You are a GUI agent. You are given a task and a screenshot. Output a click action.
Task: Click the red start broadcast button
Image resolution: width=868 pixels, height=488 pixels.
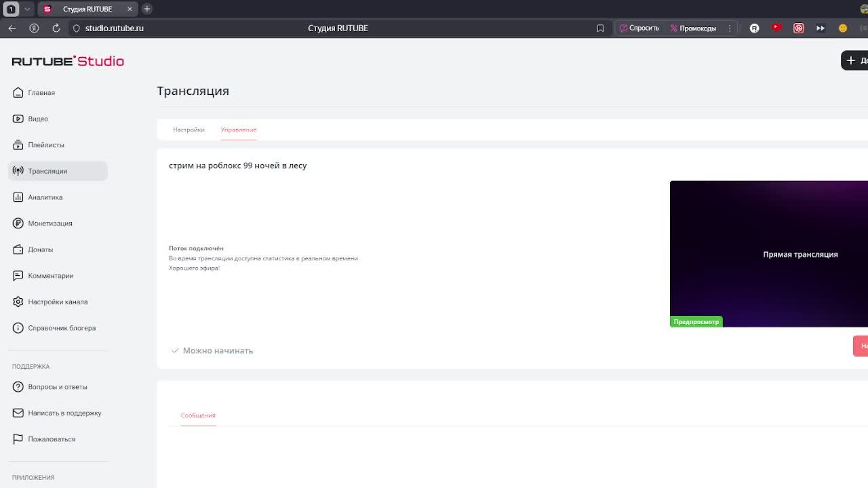point(861,346)
